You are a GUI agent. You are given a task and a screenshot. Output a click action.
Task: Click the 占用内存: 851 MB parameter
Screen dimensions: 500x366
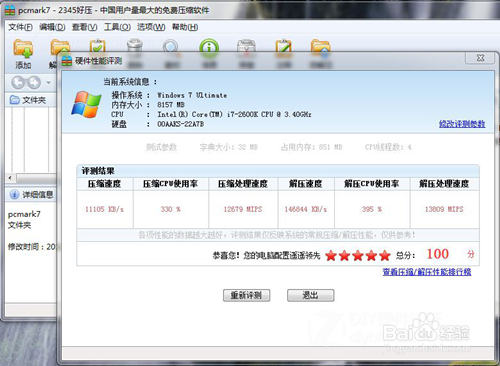(312, 147)
